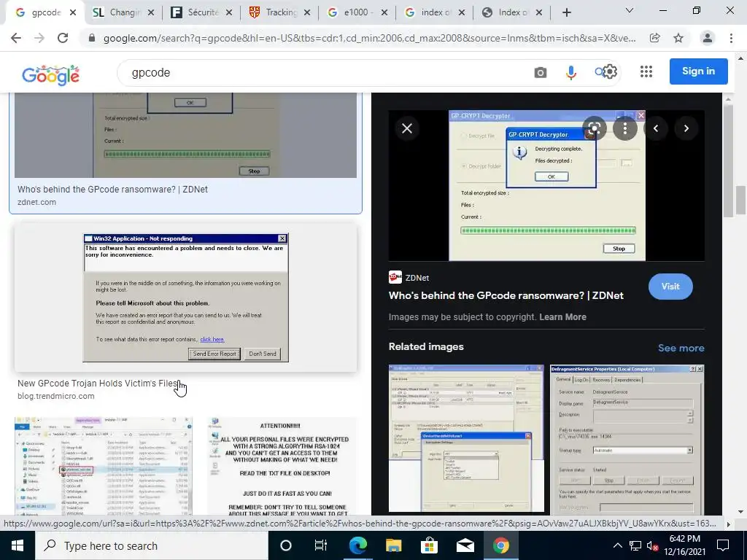
Task: Open the notification center icon
Action: (723, 545)
